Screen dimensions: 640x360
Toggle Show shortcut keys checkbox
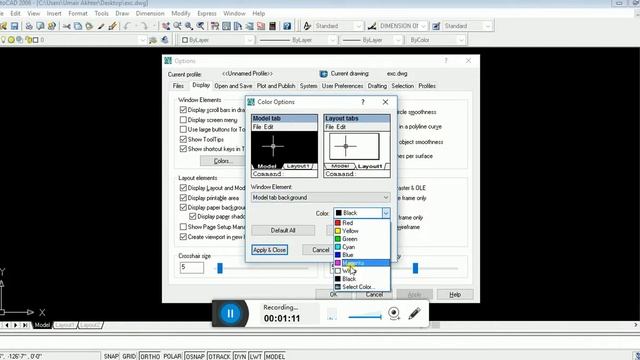tap(183, 149)
